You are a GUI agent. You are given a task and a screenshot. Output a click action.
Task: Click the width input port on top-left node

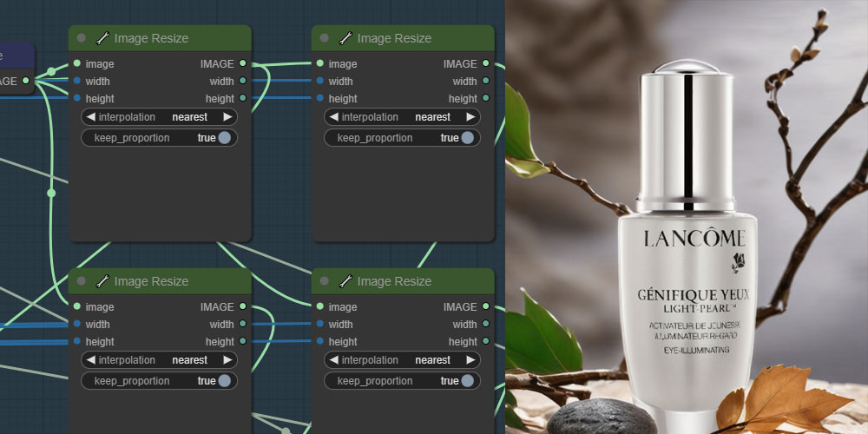point(77,81)
